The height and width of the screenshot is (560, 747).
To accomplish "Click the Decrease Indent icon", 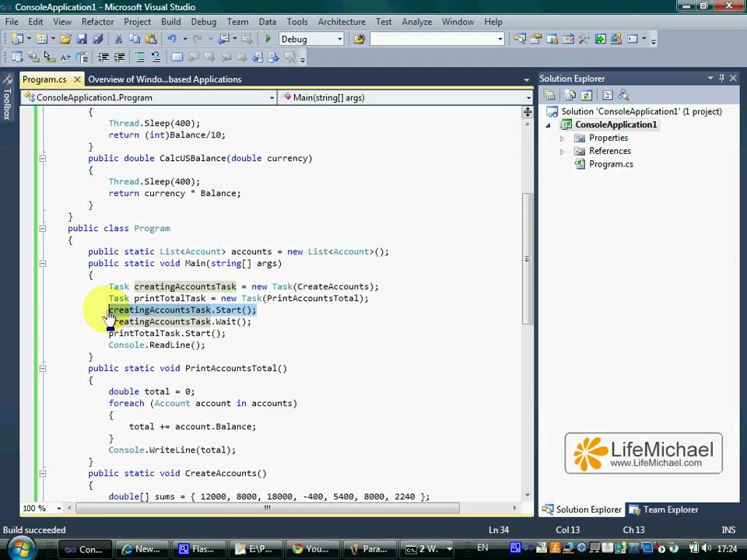I will 103,57.
